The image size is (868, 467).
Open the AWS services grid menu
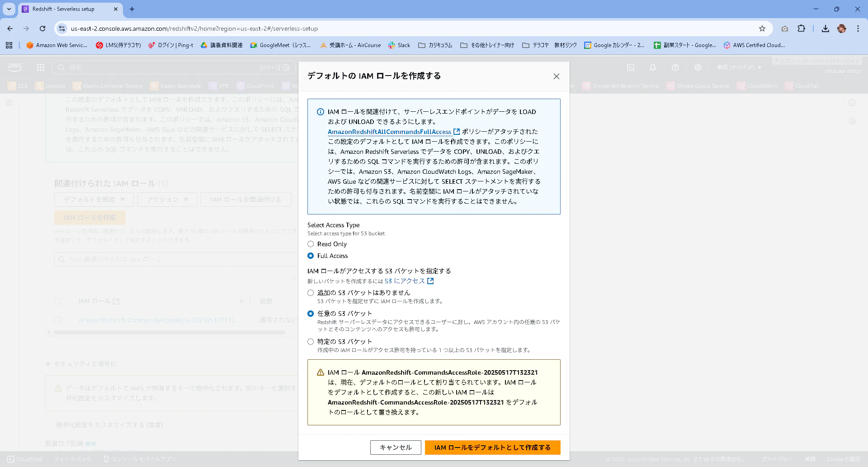[x=41, y=67]
